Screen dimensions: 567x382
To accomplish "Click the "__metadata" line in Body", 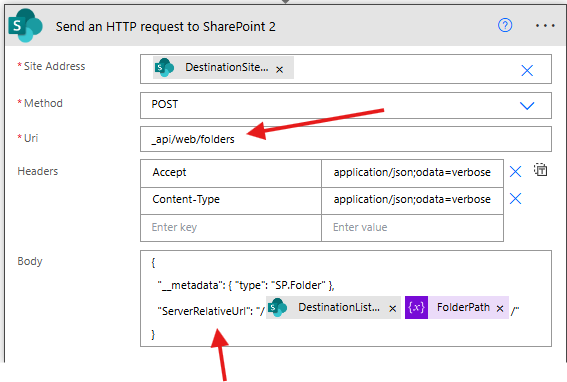I will pyautogui.click(x=246, y=285).
